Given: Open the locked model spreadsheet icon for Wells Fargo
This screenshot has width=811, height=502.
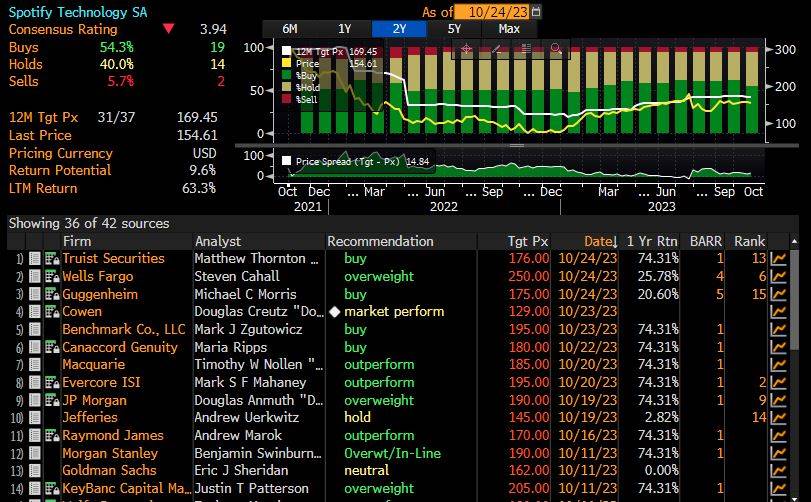Looking at the screenshot, I should (x=52, y=277).
